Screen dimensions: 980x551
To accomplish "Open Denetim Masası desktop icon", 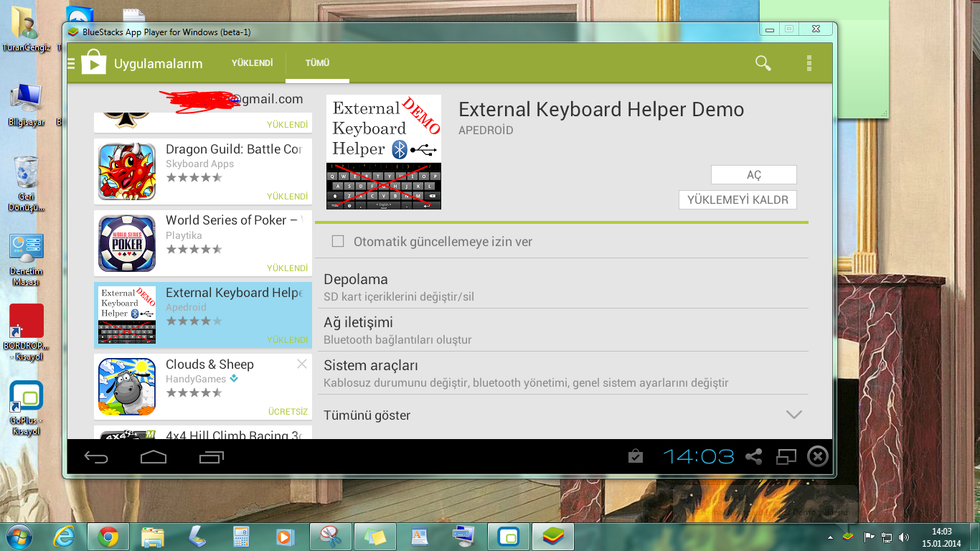I will (x=27, y=260).
